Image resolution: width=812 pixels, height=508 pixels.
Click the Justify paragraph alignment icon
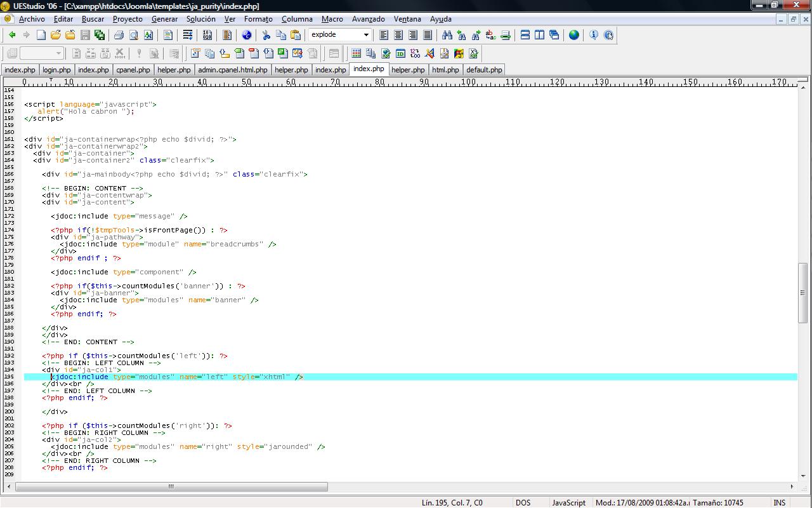(428, 35)
